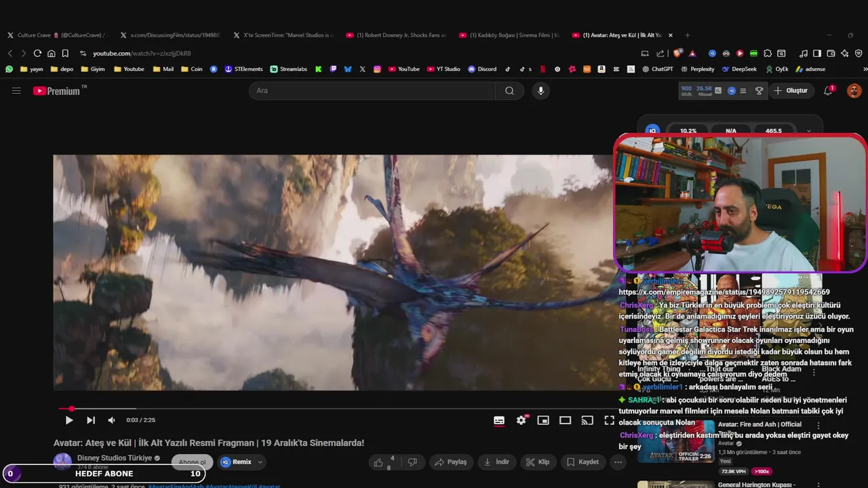Create a clip with Klip
Viewport: 868px width, 488px height.
click(x=538, y=462)
